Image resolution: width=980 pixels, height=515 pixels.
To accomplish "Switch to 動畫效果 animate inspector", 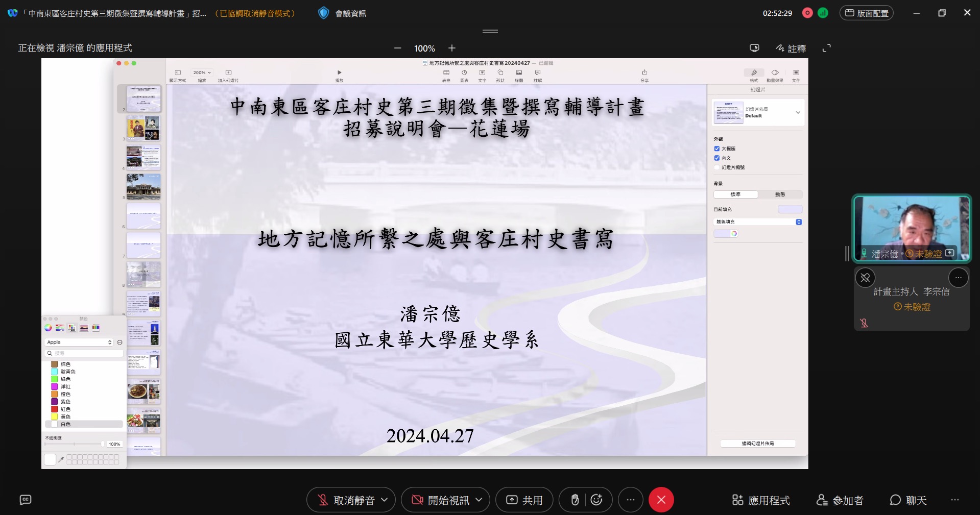I will click(775, 76).
